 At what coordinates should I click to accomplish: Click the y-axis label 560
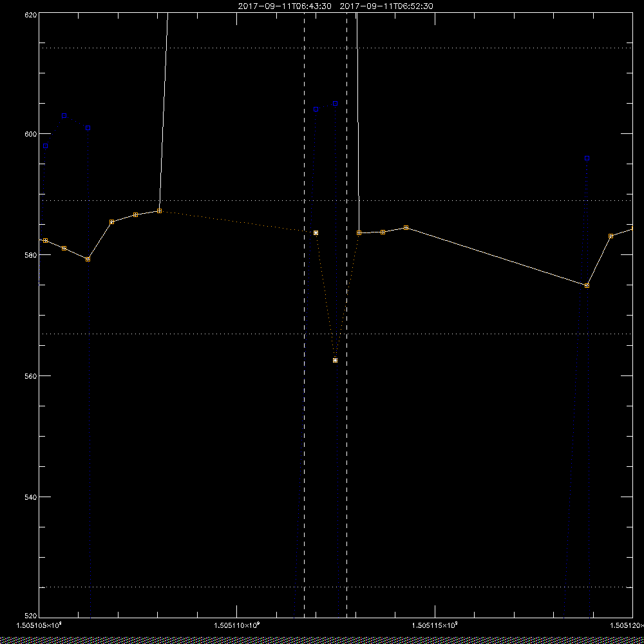(x=31, y=376)
